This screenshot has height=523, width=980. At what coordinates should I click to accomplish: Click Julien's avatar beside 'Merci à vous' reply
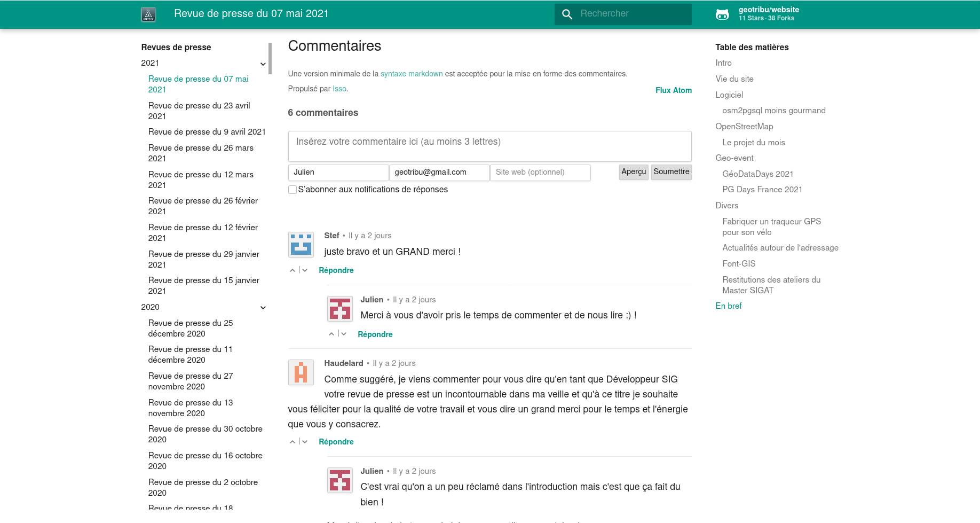tap(340, 309)
